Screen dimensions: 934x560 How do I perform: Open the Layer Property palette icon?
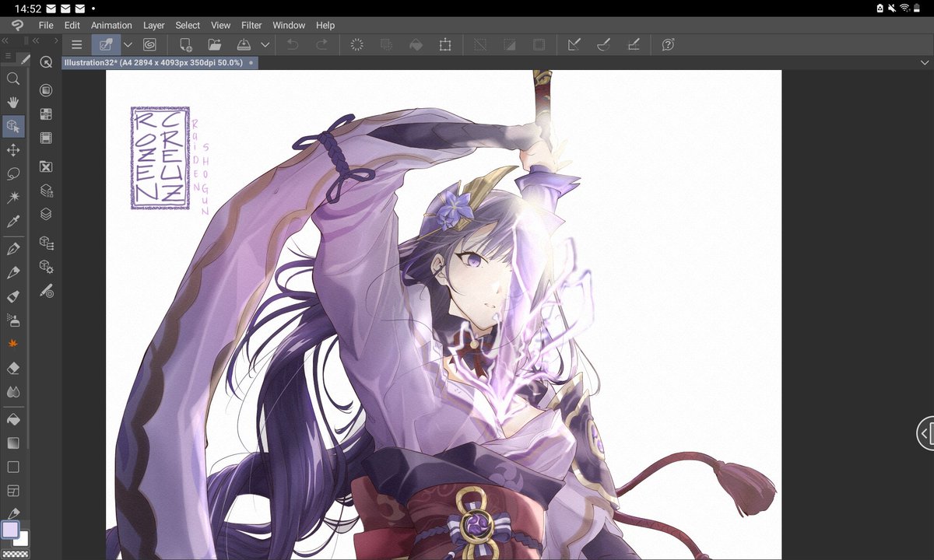click(x=46, y=189)
